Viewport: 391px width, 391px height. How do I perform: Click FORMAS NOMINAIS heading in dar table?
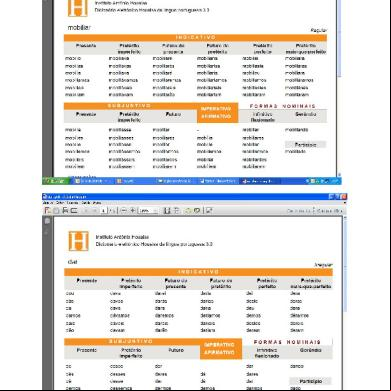[287, 342]
